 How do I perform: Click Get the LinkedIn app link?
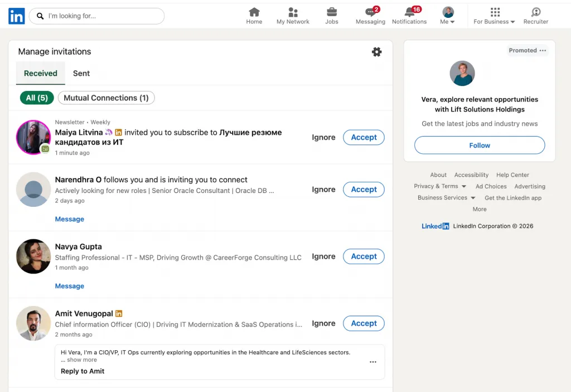click(x=513, y=198)
